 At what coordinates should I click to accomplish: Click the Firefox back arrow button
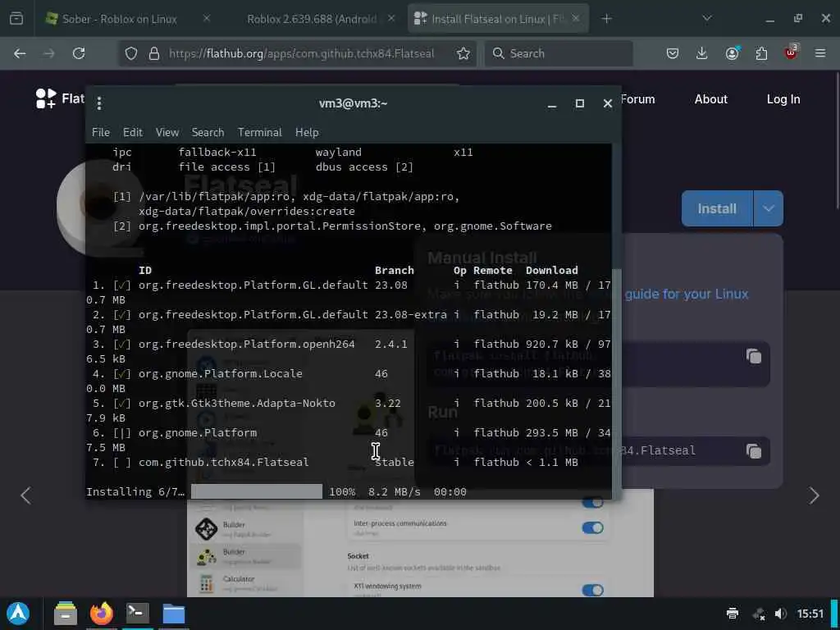pyautogui.click(x=20, y=53)
